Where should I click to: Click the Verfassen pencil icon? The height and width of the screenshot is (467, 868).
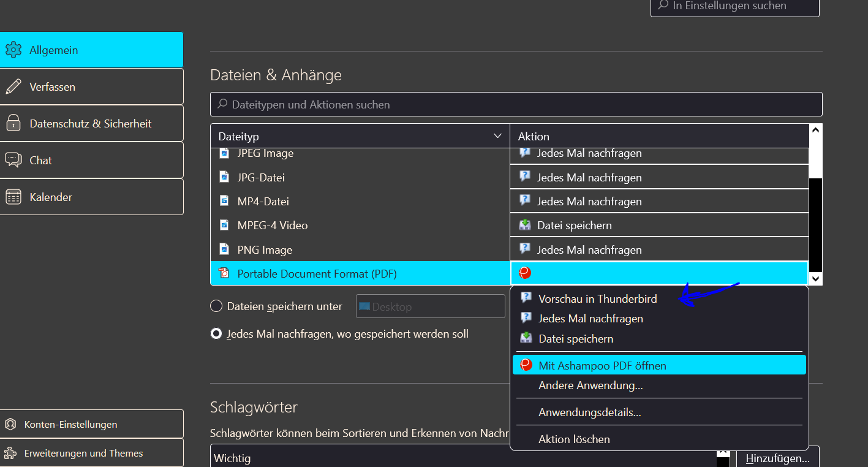click(13, 87)
